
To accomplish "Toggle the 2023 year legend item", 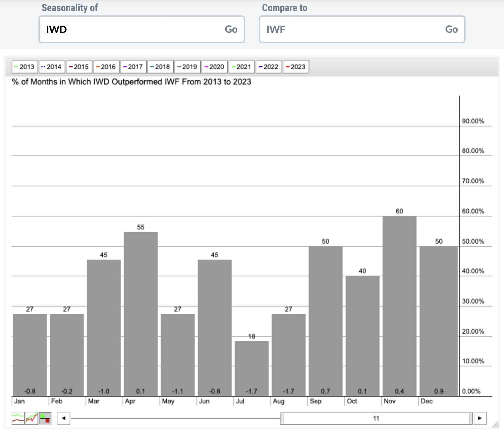I will (x=296, y=67).
